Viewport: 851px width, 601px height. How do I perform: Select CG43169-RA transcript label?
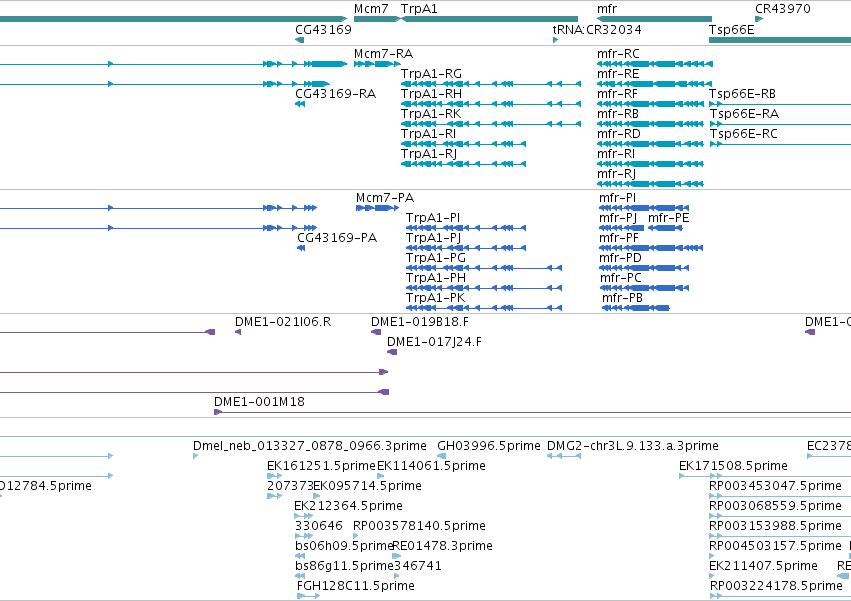tap(335, 94)
